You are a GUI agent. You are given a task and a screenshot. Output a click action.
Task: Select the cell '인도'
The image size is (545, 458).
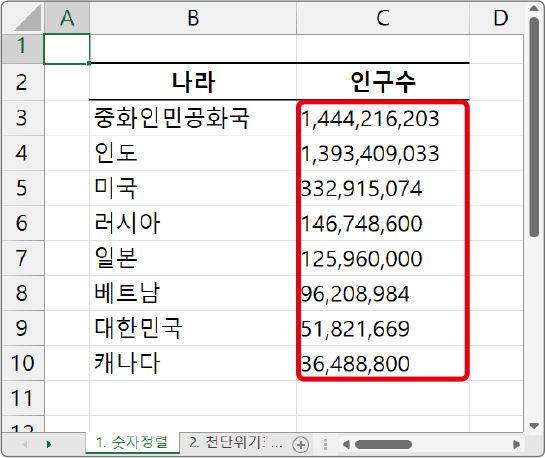[193, 153]
